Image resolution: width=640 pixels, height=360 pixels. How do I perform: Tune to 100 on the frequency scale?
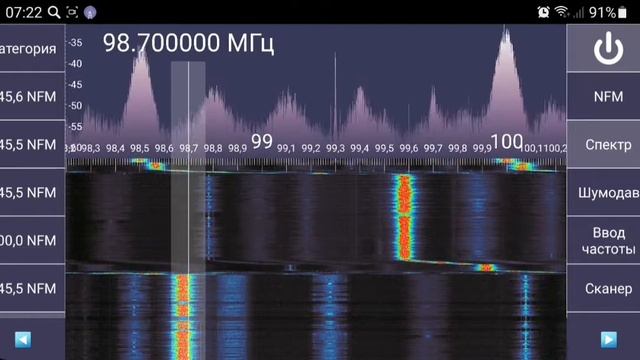coord(507,142)
